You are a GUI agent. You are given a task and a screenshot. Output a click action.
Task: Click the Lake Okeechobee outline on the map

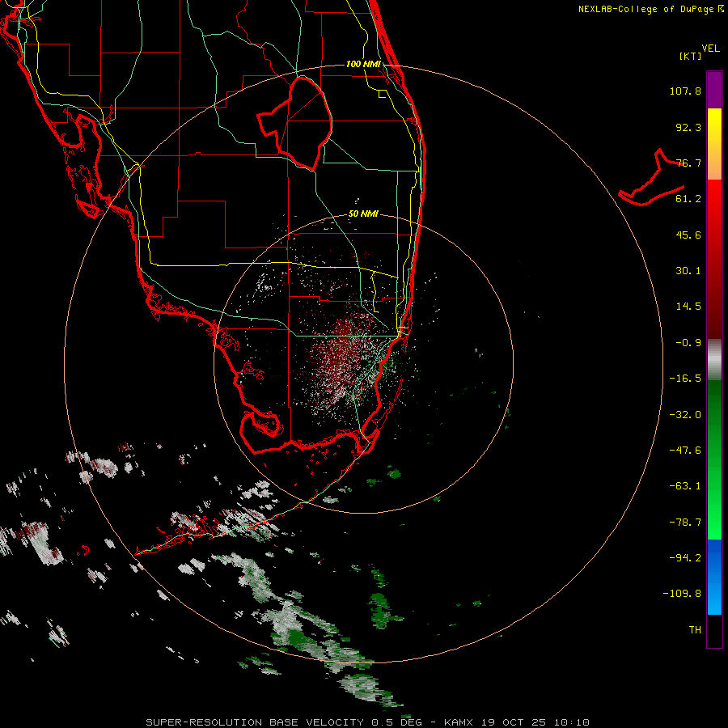[294, 124]
